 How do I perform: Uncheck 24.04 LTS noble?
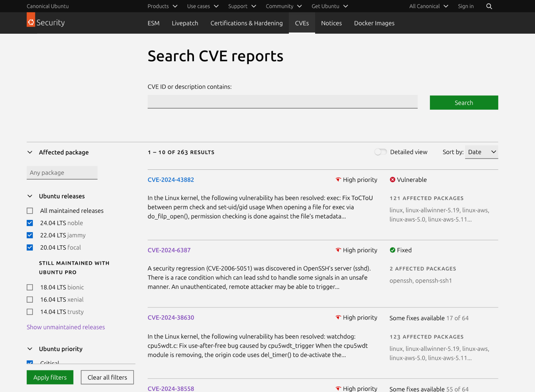30,223
